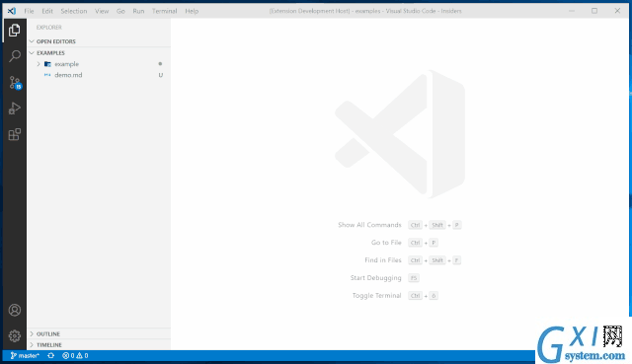Click the Find in Files hint
This screenshot has width=632, height=364.
(383, 260)
